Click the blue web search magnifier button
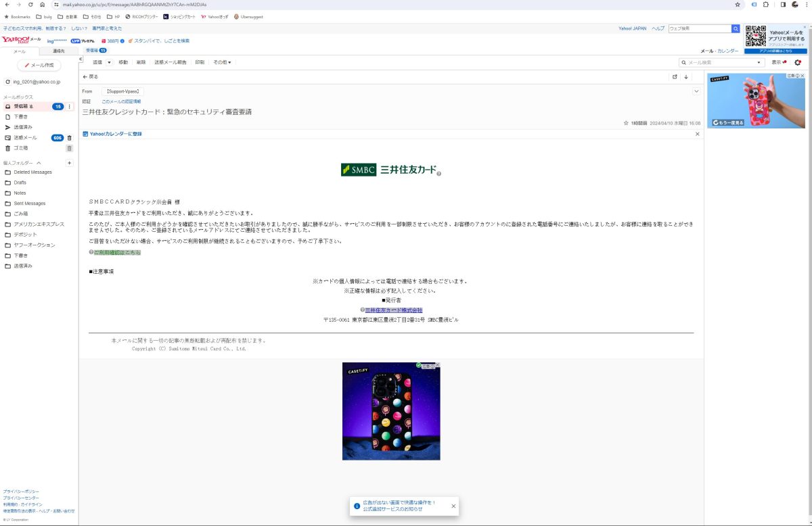 click(736, 29)
